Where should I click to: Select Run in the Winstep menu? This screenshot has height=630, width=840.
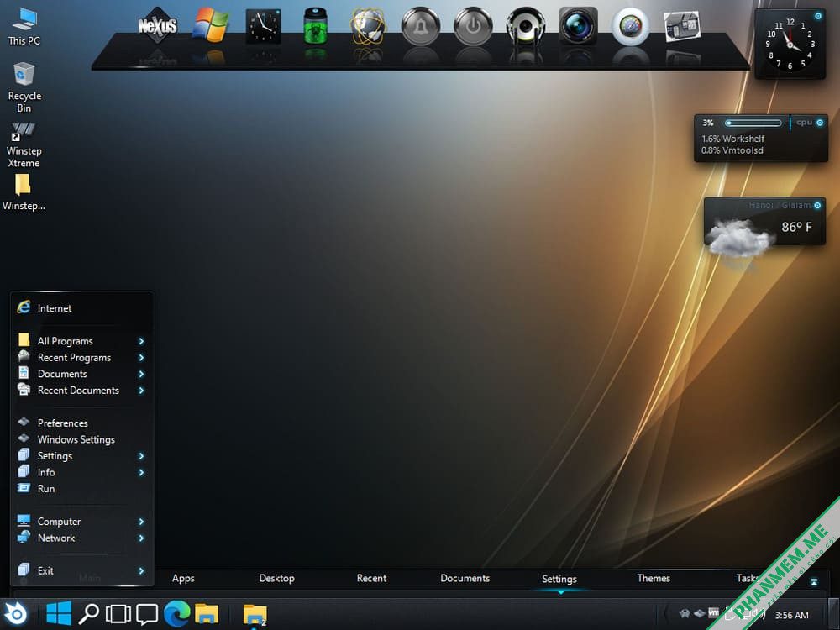(x=82, y=489)
